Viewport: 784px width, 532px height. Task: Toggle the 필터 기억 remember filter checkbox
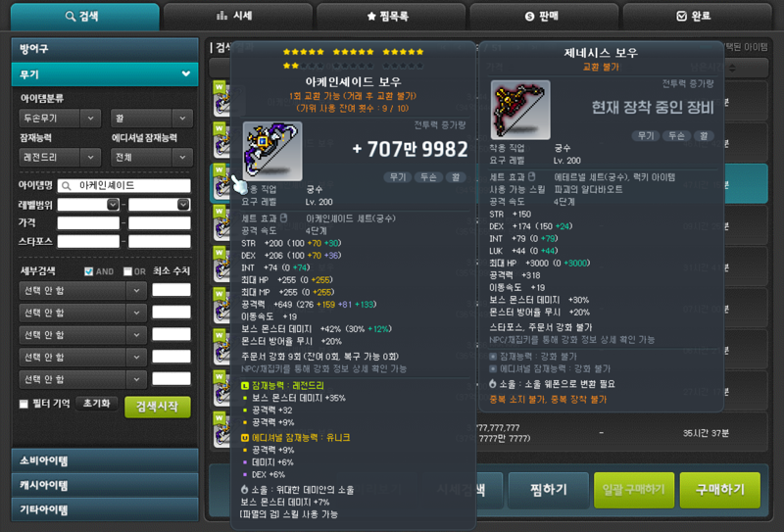click(24, 404)
